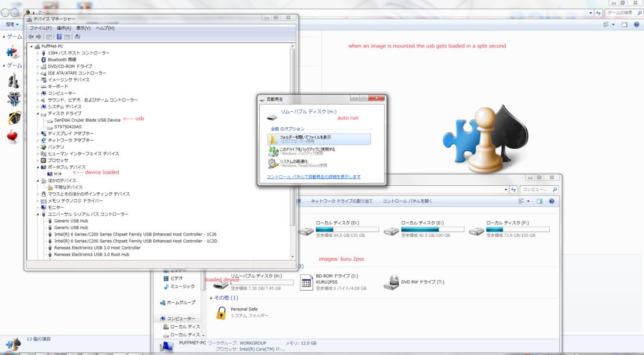Select the DVD RW drive (T:) icon
644x355 pixels.
click(x=391, y=284)
